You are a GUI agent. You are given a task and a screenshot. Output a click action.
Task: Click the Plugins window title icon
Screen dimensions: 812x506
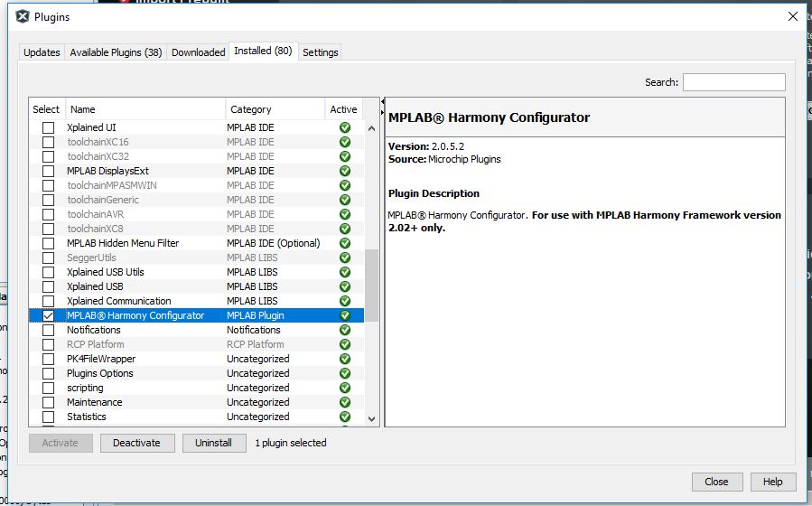click(x=23, y=16)
